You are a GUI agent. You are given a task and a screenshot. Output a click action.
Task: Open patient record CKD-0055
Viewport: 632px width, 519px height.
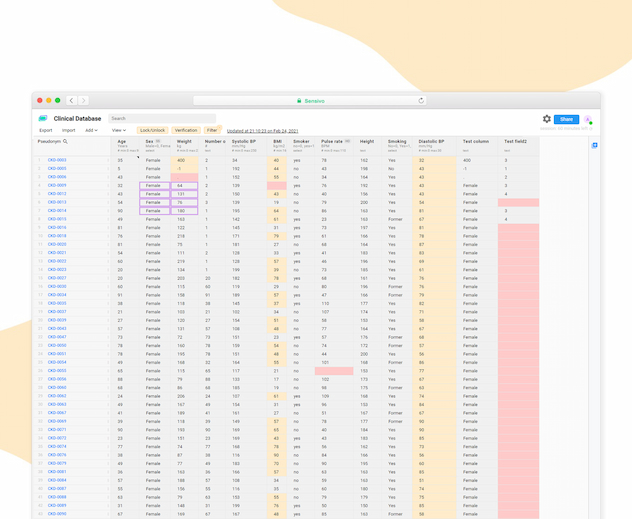pyautogui.click(x=57, y=371)
